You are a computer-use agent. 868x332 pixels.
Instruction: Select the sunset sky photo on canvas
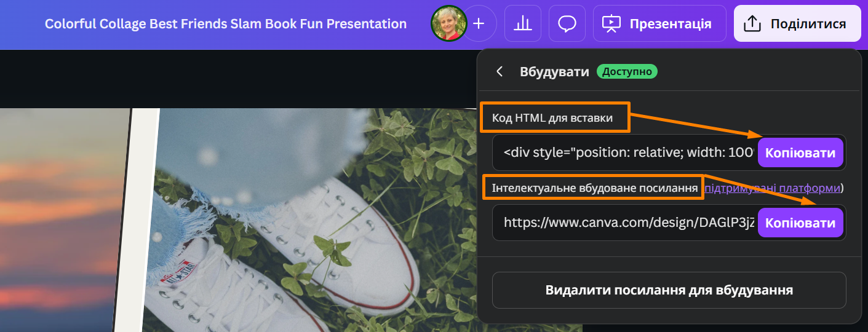click(62, 215)
